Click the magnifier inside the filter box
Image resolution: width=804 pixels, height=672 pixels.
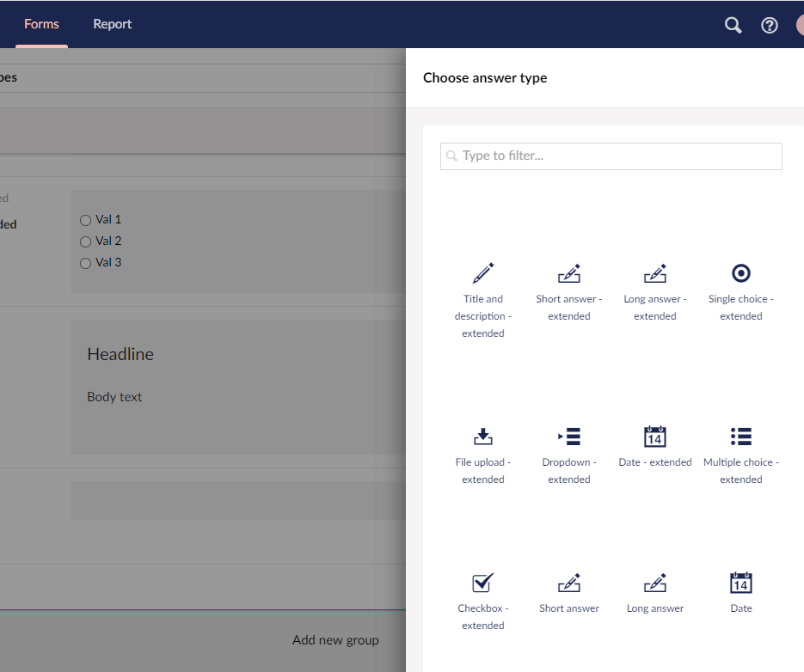451,156
